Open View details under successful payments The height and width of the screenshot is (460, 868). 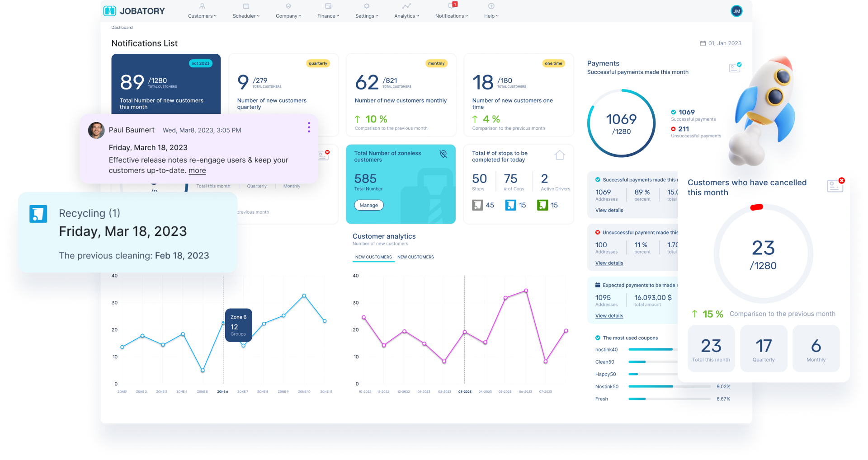(x=609, y=210)
